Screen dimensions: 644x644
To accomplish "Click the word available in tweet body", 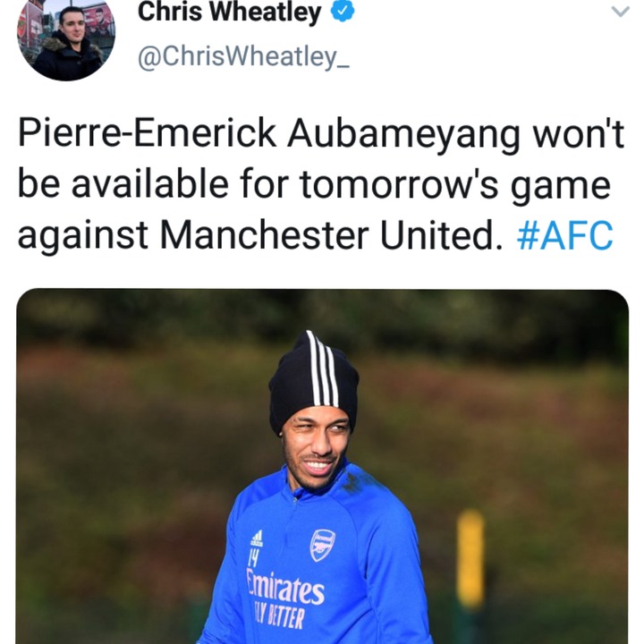I will pos(149,184).
